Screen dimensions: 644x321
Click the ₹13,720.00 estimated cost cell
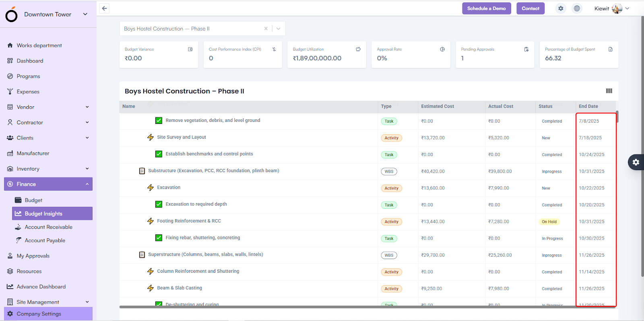click(433, 138)
